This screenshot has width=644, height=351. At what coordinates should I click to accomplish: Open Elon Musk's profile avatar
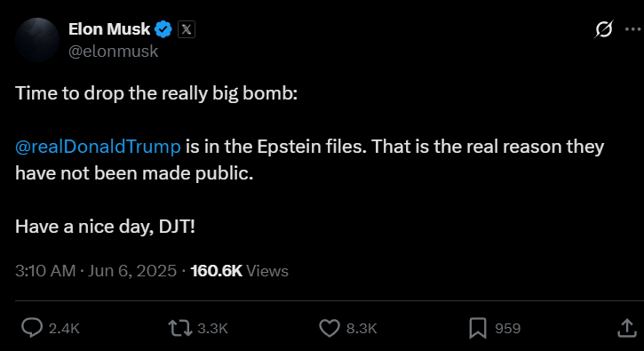[37, 40]
